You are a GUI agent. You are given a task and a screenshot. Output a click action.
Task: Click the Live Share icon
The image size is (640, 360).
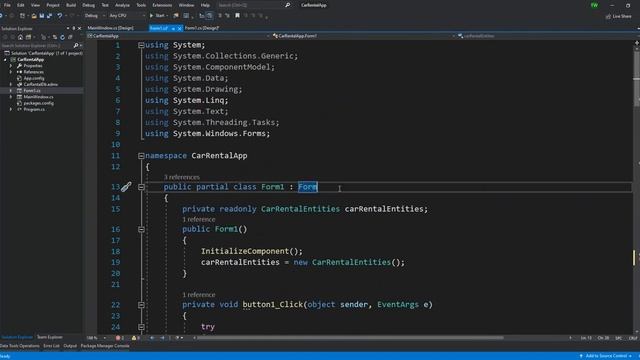click(x=609, y=16)
